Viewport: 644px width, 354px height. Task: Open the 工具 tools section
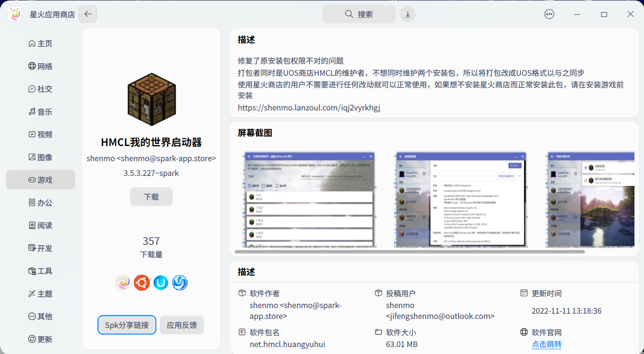(41, 271)
